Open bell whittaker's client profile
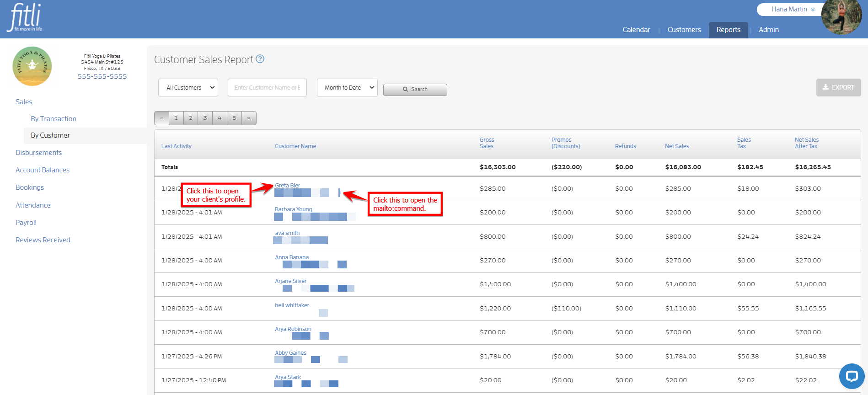Screen dimensions: 868x395 [292, 305]
